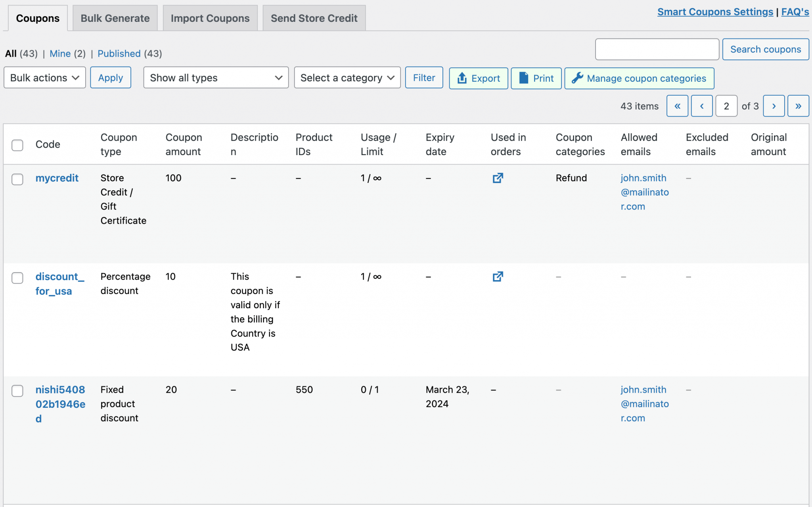The image size is (812, 507).
Task: Open mycredit orders external link icon
Action: pos(498,178)
